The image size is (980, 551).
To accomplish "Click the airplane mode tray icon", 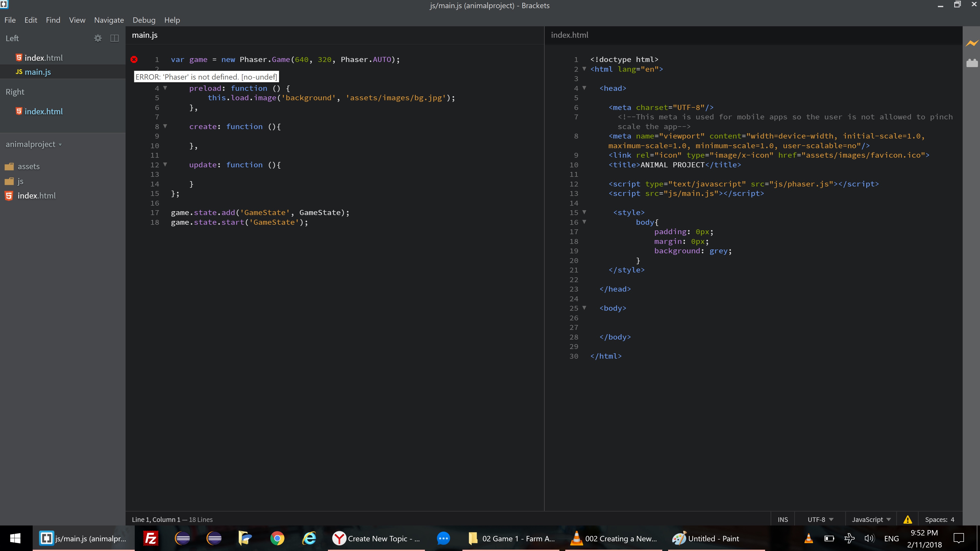I will coord(849,539).
